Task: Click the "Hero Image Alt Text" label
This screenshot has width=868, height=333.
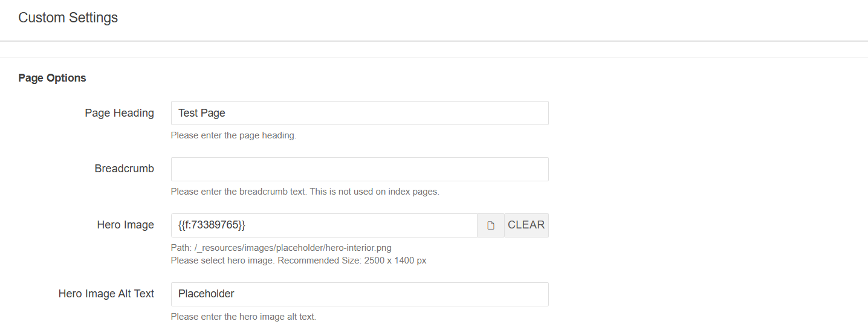Action: pos(106,294)
